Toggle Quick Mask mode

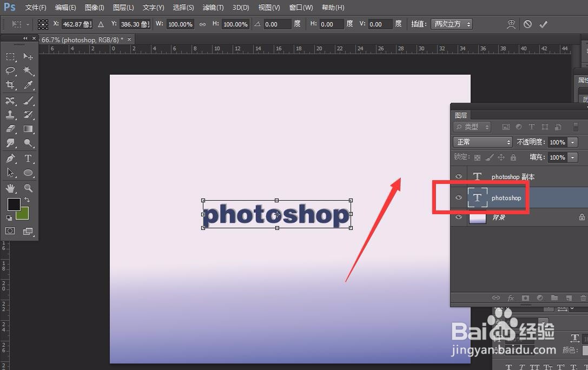click(10, 231)
